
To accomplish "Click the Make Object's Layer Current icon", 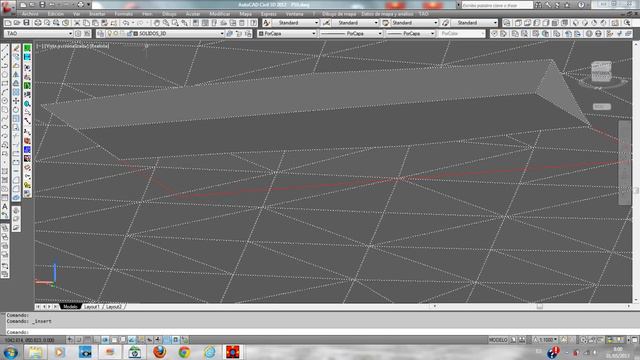I will 229,33.
